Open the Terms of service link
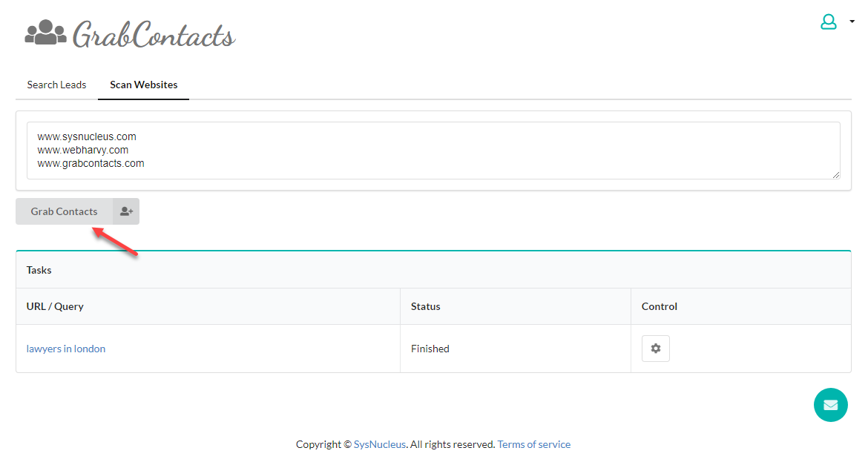 (533, 444)
